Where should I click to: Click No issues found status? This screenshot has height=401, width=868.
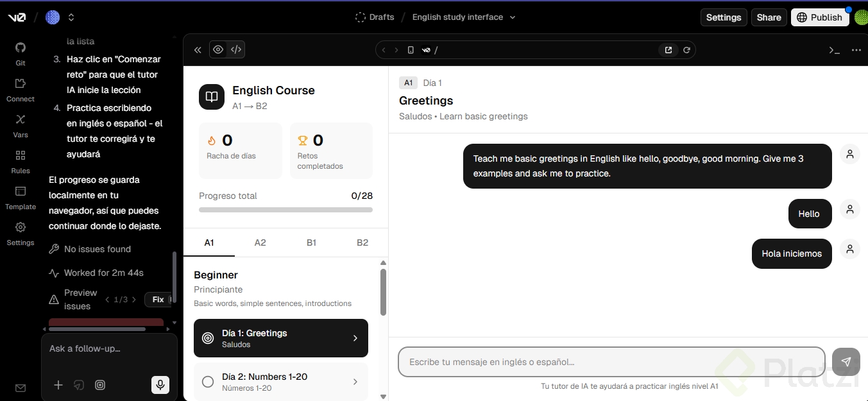coord(90,249)
